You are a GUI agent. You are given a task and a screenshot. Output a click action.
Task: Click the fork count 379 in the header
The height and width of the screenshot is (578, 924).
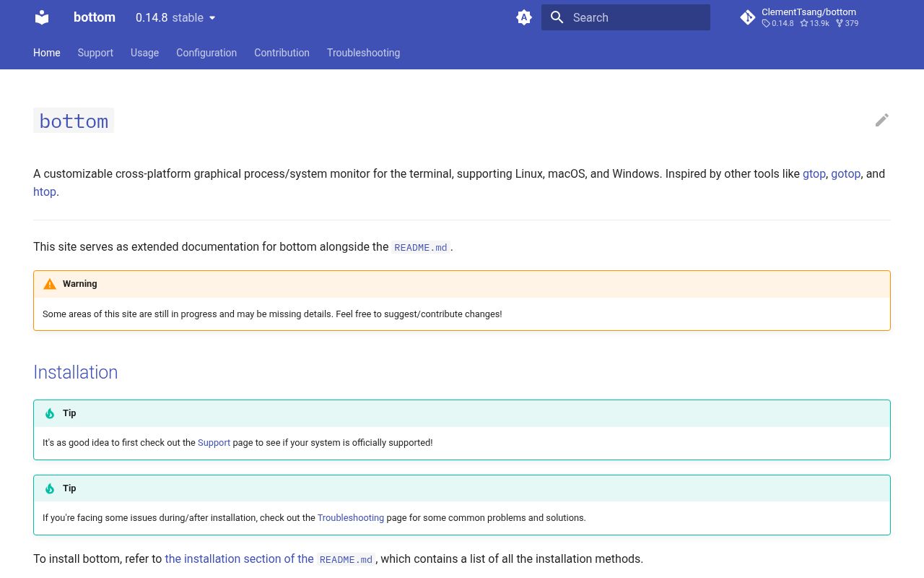coord(847,23)
